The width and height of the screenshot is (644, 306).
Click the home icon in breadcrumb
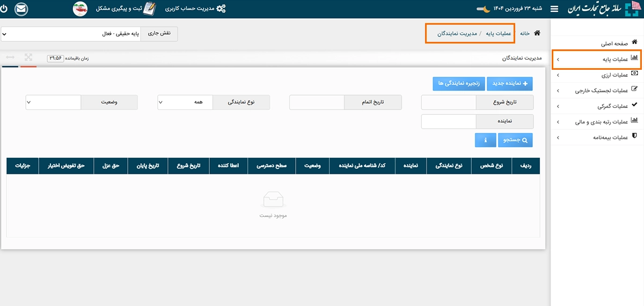coord(537,33)
